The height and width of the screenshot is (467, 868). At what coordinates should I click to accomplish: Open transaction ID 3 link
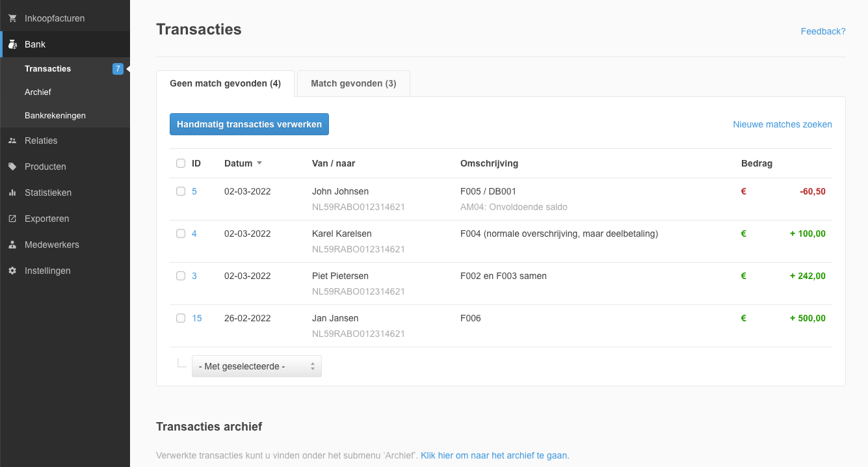point(194,276)
